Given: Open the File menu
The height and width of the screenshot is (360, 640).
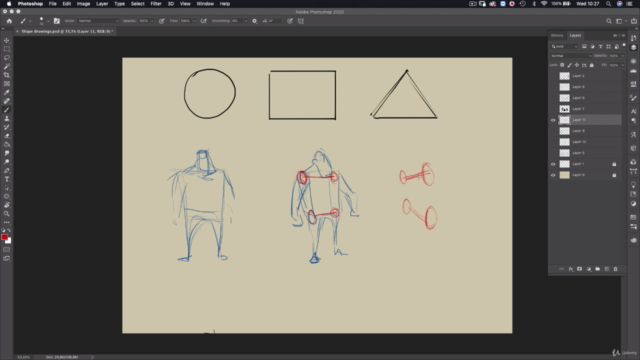Looking at the screenshot, I should [x=53, y=4].
